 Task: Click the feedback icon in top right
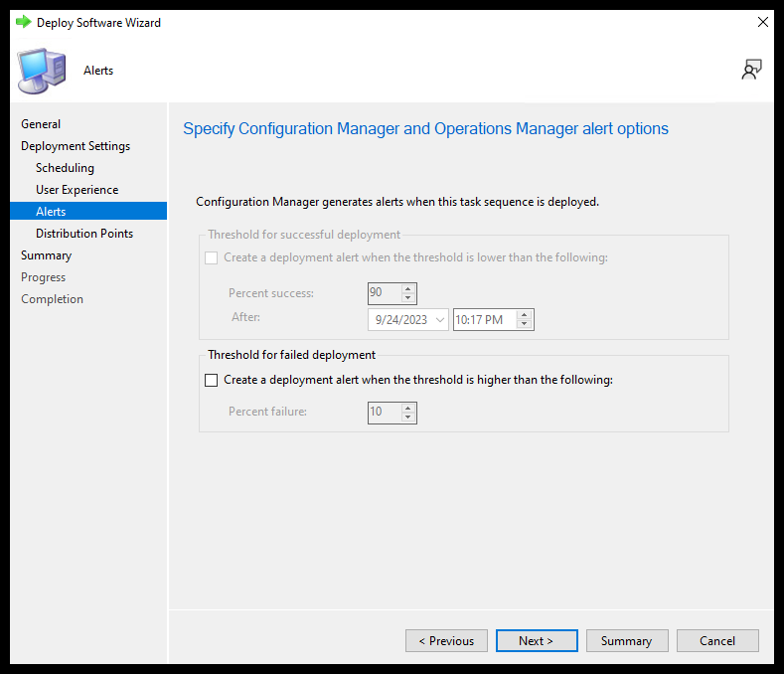pos(751,70)
